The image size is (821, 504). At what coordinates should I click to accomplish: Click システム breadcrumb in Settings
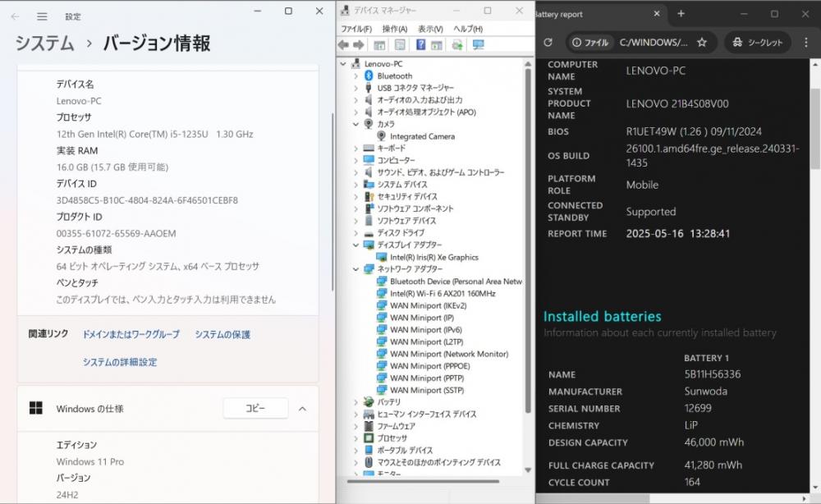click(44, 43)
